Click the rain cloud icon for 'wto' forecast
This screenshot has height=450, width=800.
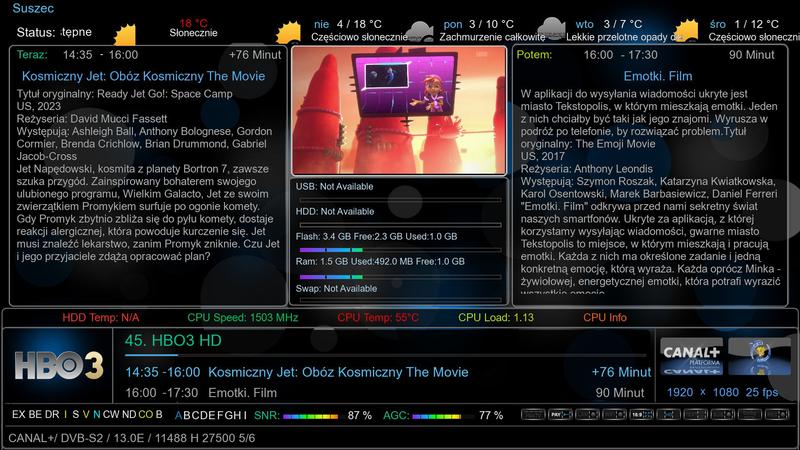[552, 29]
